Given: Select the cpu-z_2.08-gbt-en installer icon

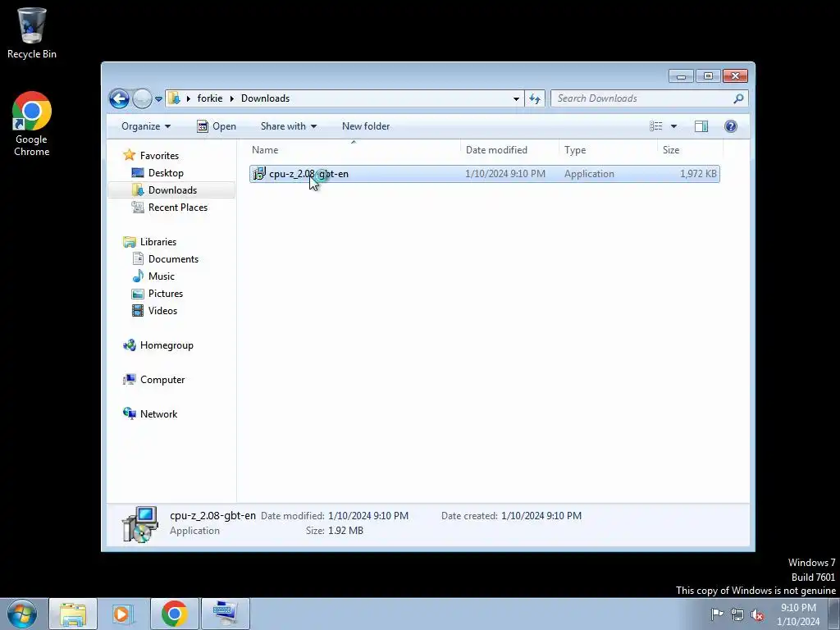Looking at the screenshot, I should [259, 174].
